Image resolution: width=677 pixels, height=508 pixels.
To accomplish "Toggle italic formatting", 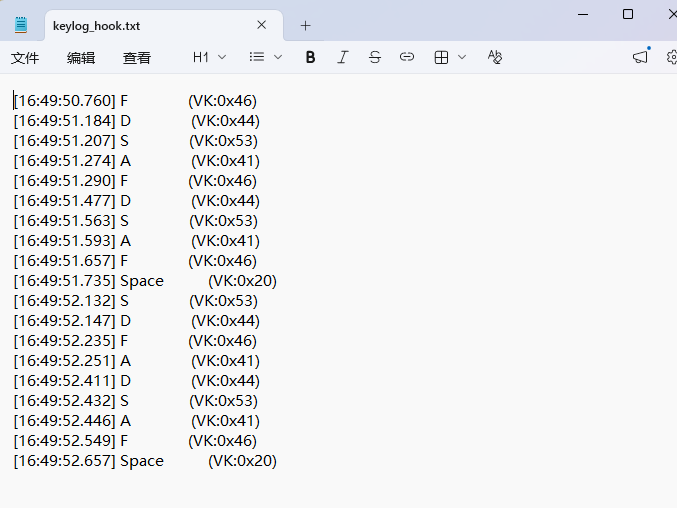I will click(x=342, y=57).
